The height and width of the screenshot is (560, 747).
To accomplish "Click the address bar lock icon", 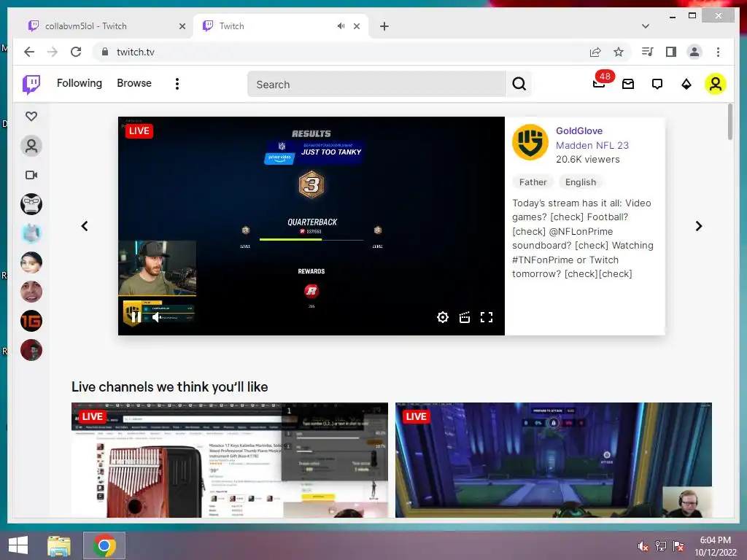I will point(105,52).
